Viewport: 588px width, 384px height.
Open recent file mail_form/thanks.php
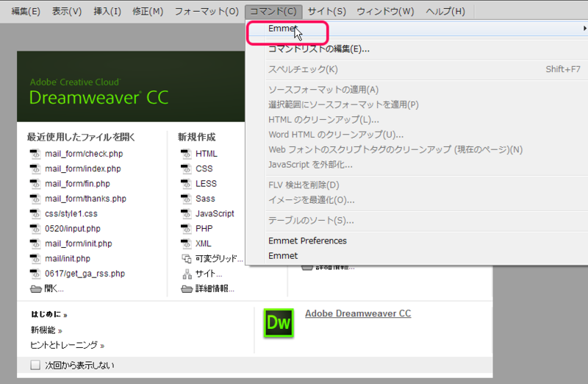point(85,199)
